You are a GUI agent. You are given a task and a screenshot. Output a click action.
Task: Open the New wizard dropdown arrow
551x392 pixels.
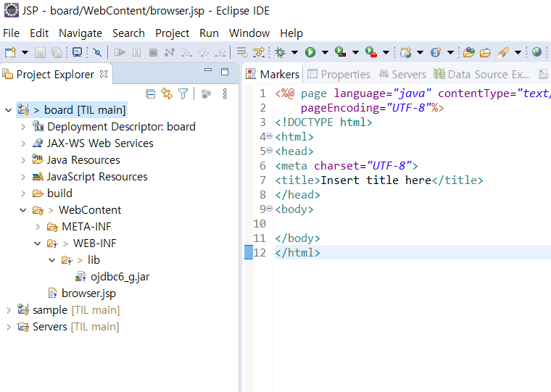pyautogui.click(x=25, y=53)
